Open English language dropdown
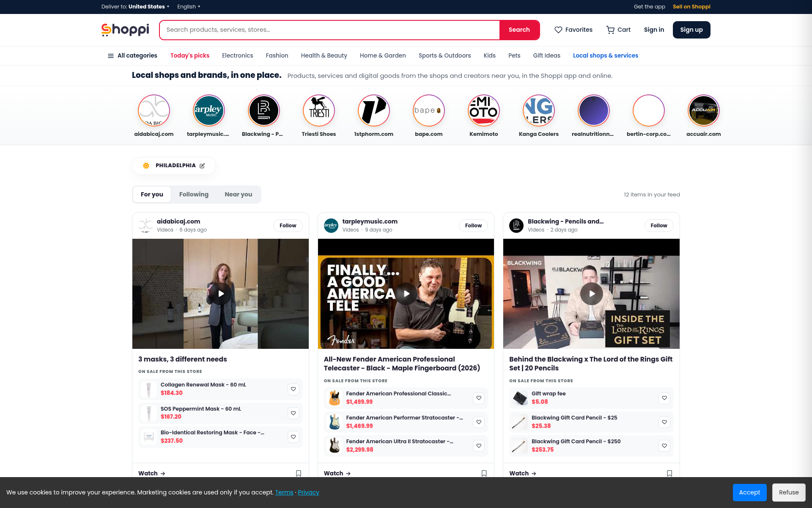This screenshot has height=508, width=812. (189, 7)
